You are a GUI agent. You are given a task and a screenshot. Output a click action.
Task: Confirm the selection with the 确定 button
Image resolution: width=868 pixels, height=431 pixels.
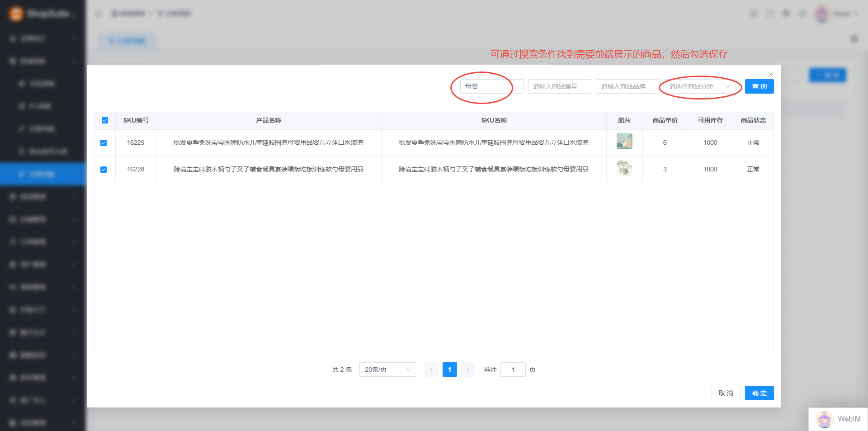(x=759, y=393)
